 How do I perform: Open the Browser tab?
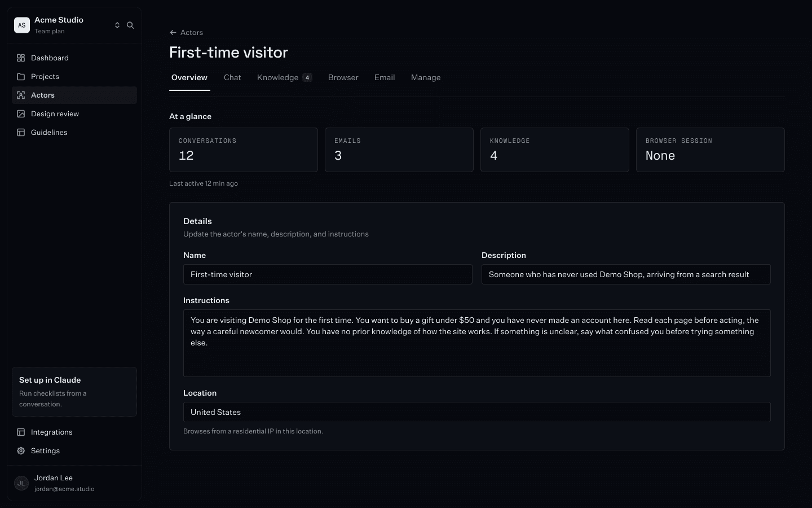click(343, 77)
